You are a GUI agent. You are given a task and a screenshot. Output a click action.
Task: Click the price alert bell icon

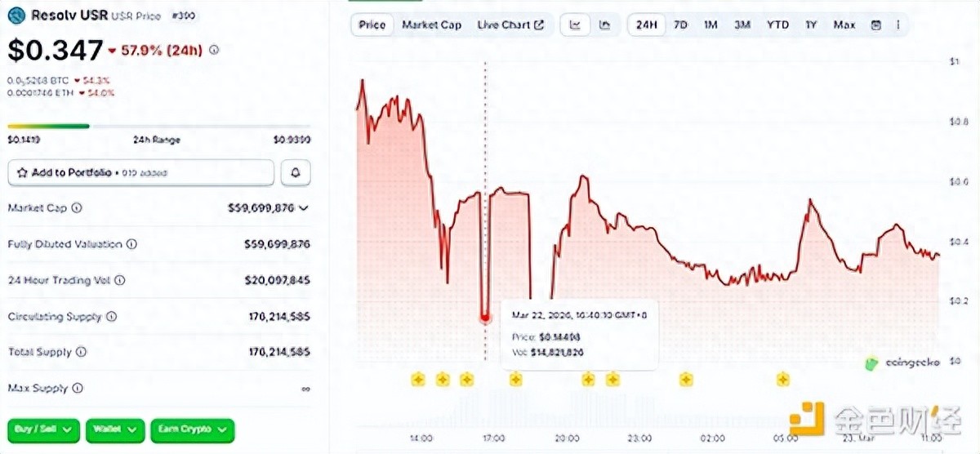296,172
